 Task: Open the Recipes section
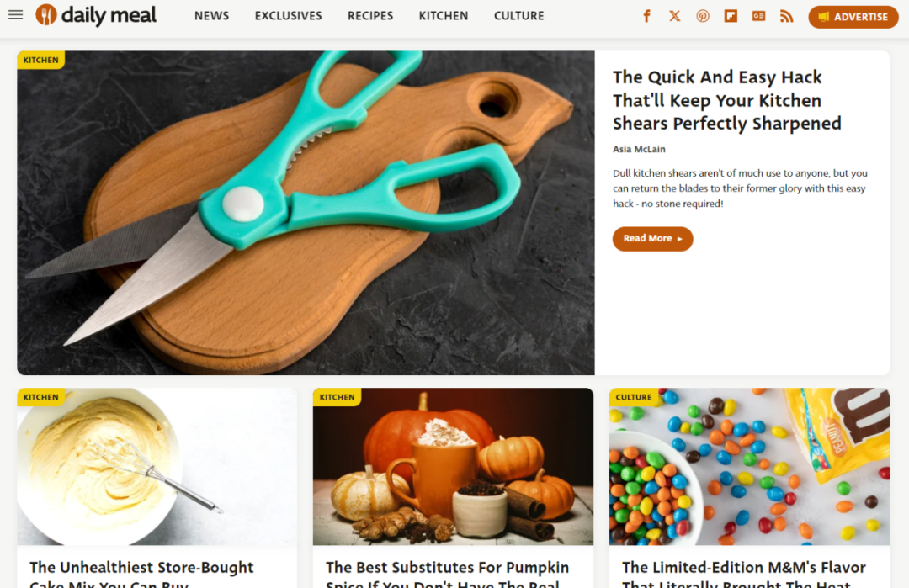370,16
